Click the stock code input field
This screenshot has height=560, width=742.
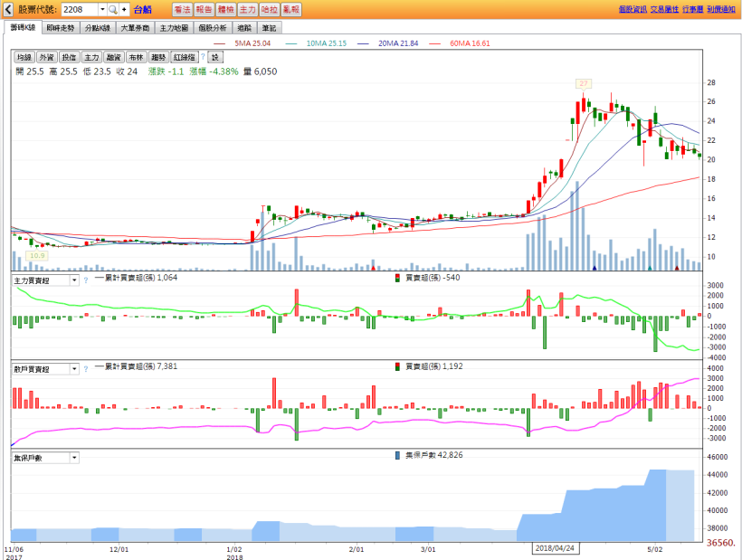point(78,9)
